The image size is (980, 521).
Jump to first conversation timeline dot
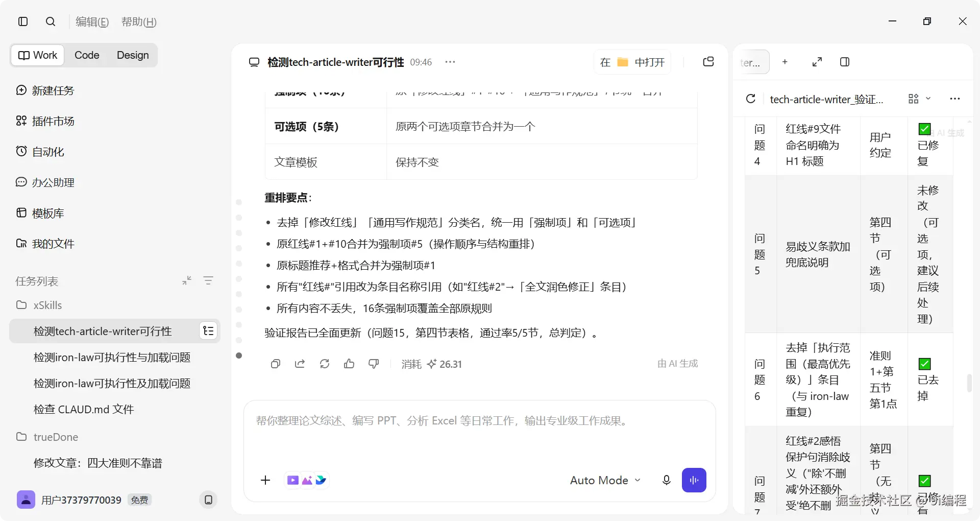click(x=239, y=202)
